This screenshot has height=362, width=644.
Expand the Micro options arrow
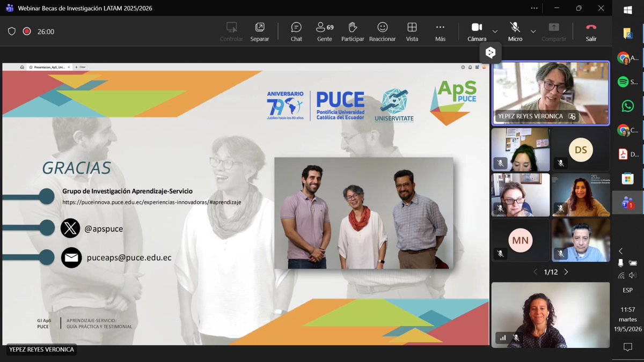coord(533,31)
